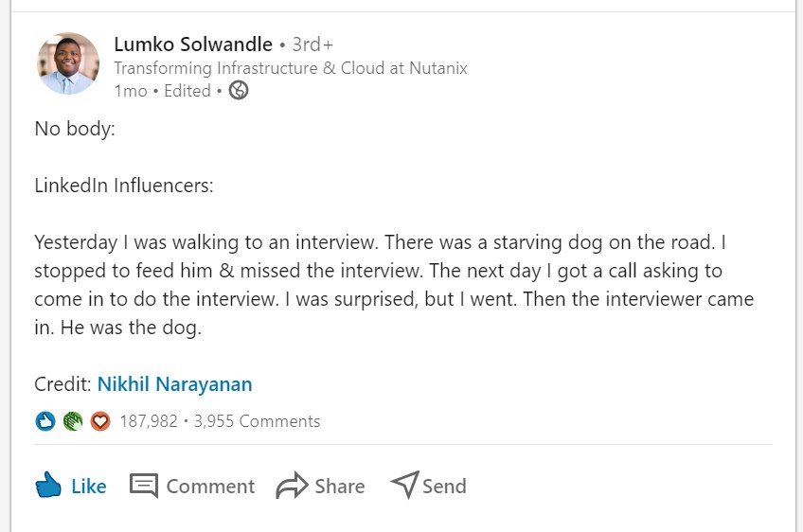This screenshot has width=803, height=532.
Task: Toggle the blue Like text label
Action: [89, 487]
